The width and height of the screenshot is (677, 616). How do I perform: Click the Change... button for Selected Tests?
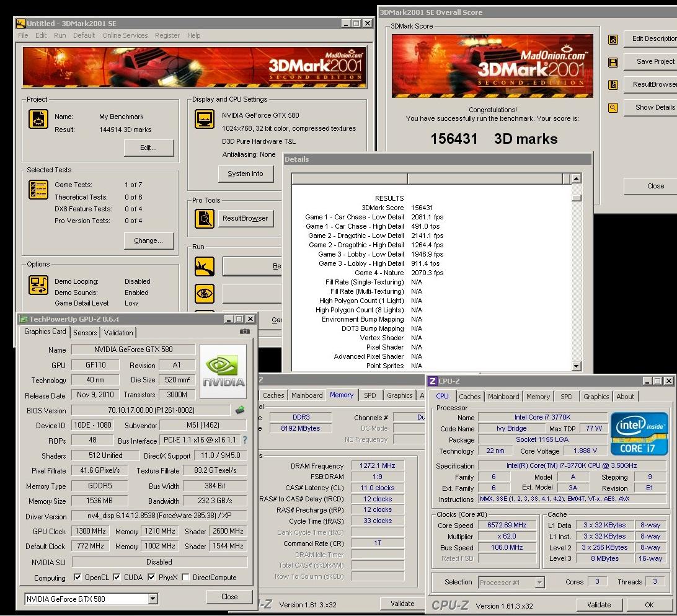(x=149, y=240)
